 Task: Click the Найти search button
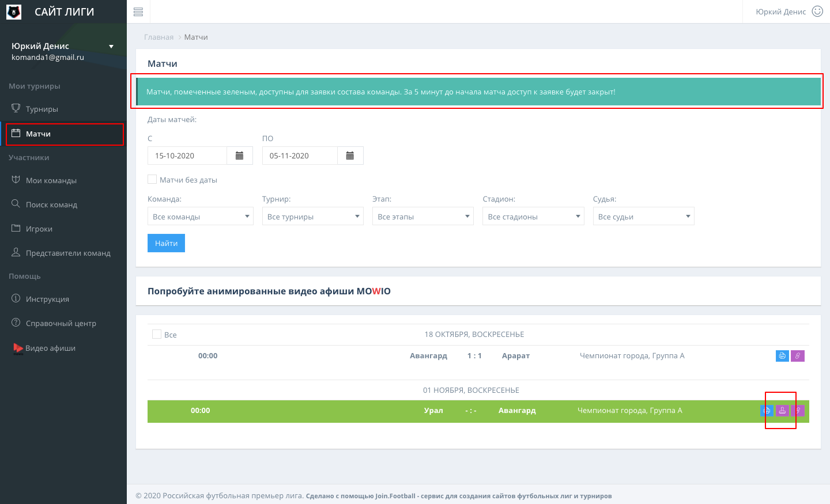pos(166,243)
